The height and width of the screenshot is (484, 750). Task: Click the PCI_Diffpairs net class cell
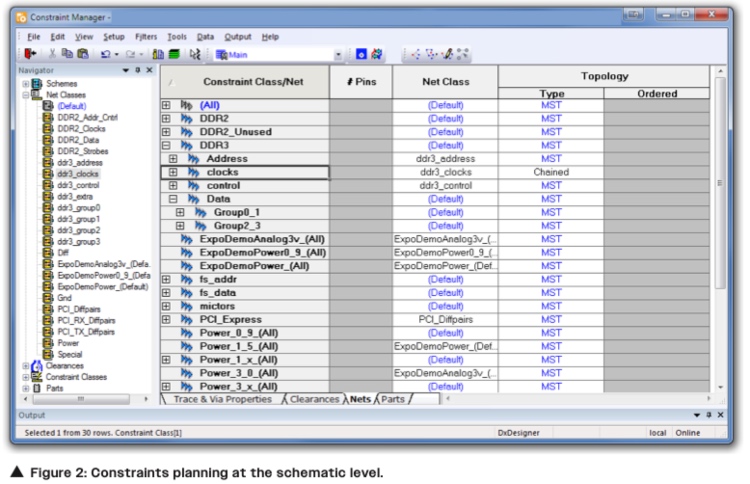click(445, 319)
